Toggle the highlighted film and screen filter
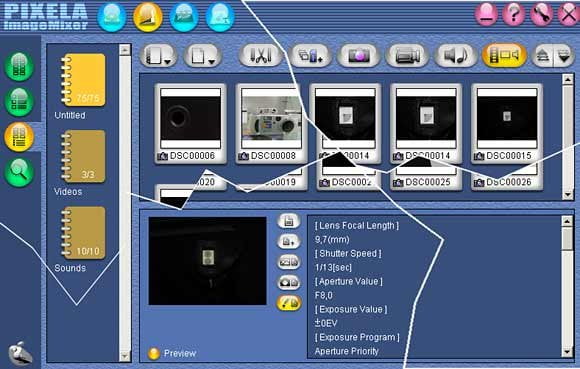Viewport: 580px width, 369px height. pos(504,55)
